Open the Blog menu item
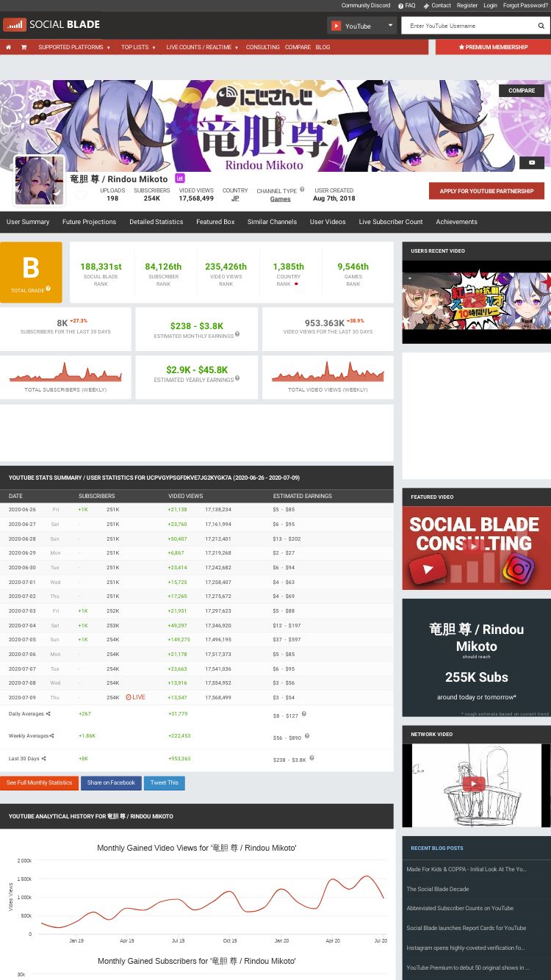This screenshot has height=980, width=551. pos(323,47)
